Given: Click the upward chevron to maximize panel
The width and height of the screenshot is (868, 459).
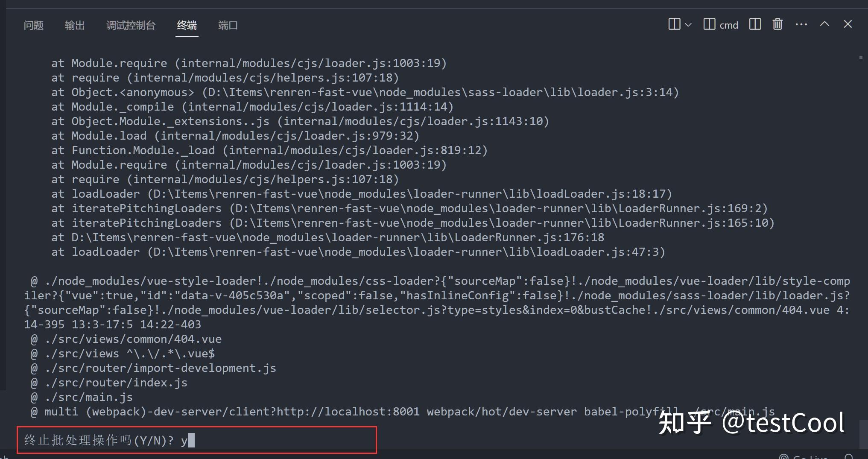Looking at the screenshot, I should coord(824,24).
